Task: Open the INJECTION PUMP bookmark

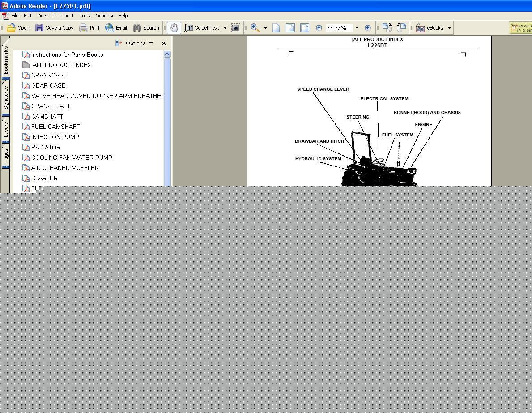Action: [55, 137]
